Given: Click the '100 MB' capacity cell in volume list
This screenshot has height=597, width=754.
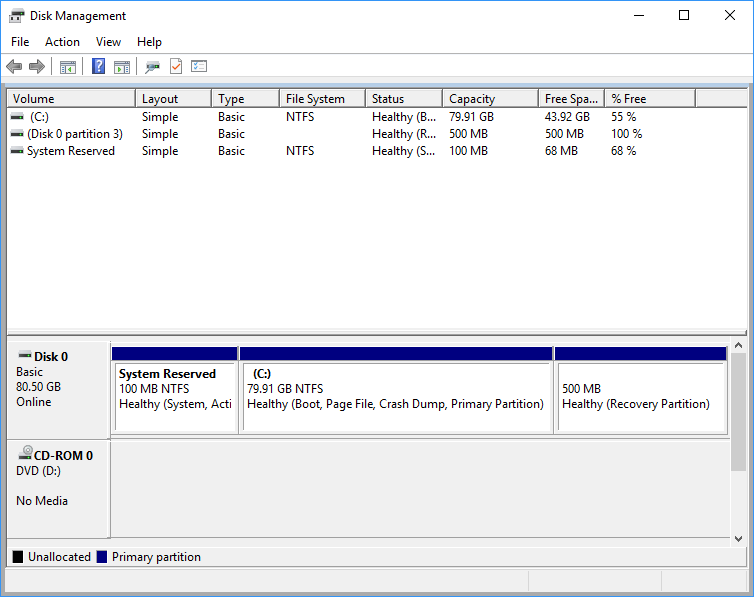Looking at the screenshot, I should (x=468, y=151).
